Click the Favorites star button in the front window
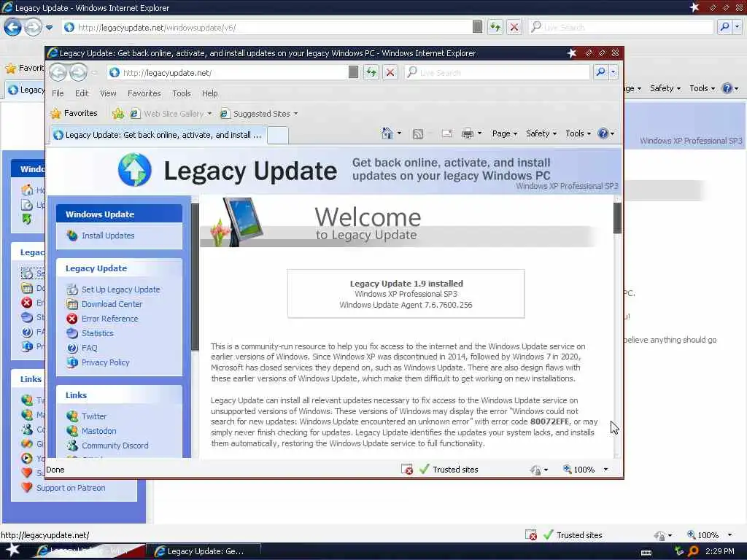The height and width of the screenshot is (560, 747). tap(74, 113)
